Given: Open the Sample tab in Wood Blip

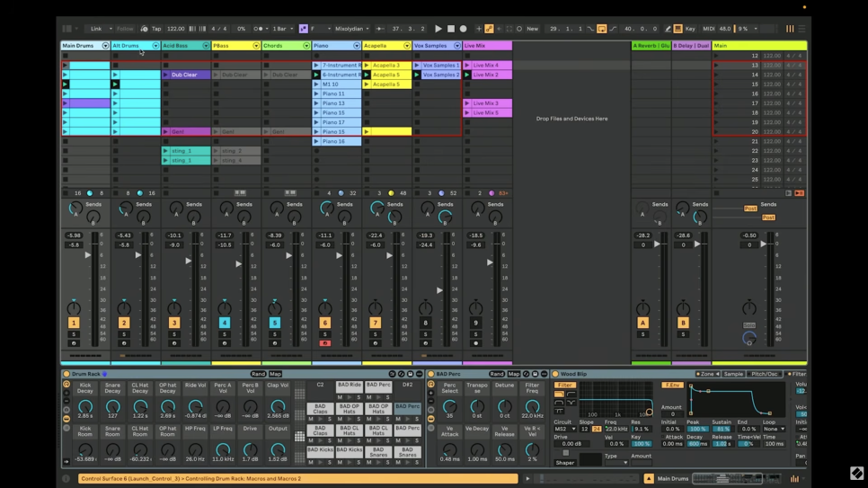Looking at the screenshot, I should pyautogui.click(x=733, y=374).
